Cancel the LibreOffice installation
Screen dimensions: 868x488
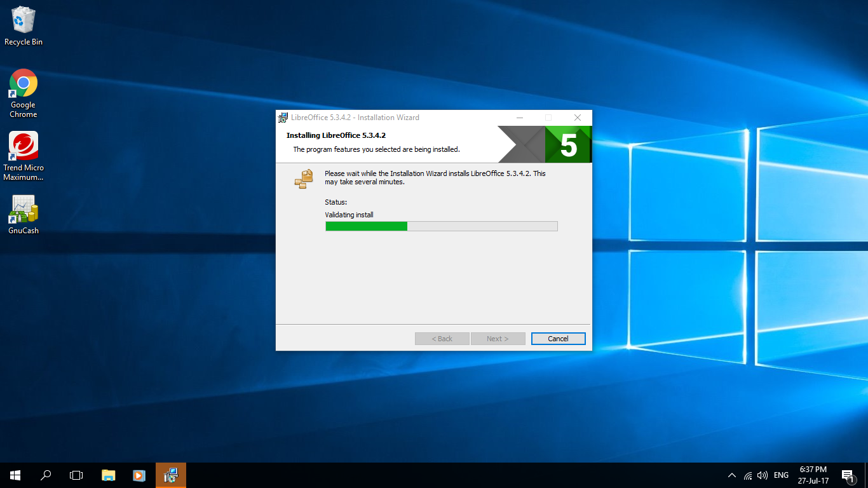click(558, 339)
